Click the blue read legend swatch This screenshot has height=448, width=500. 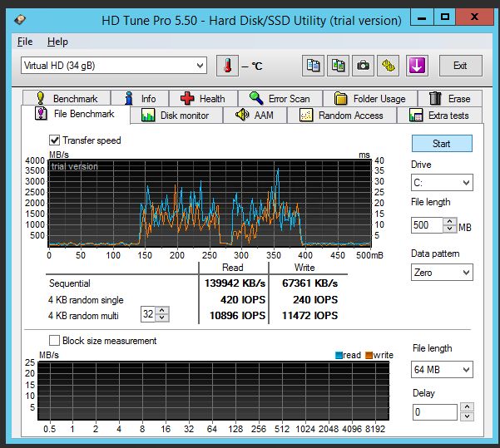click(339, 355)
